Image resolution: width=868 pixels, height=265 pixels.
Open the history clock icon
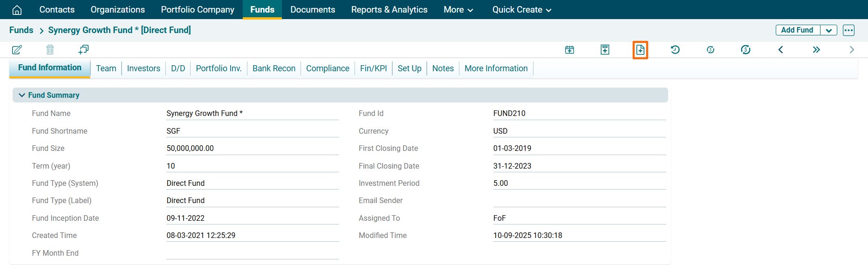click(675, 50)
